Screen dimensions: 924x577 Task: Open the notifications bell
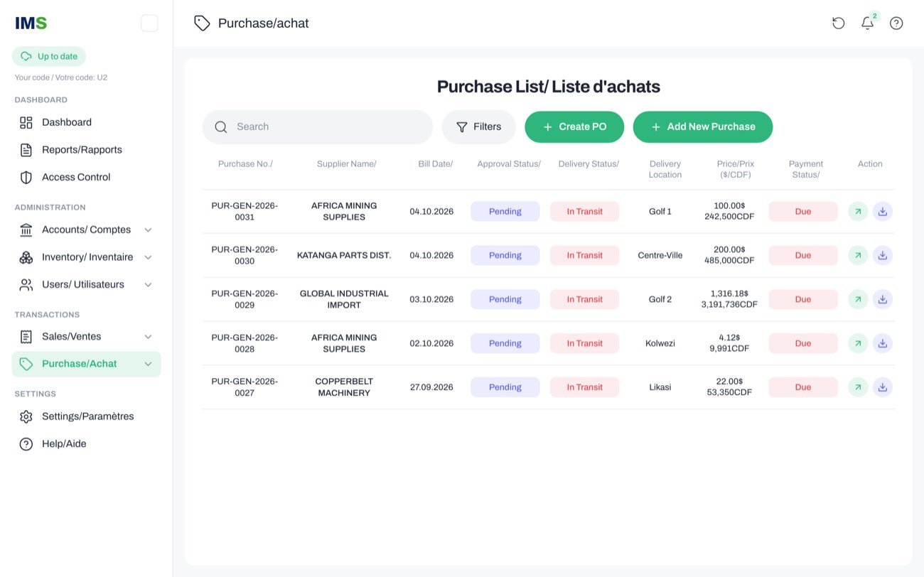point(867,23)
